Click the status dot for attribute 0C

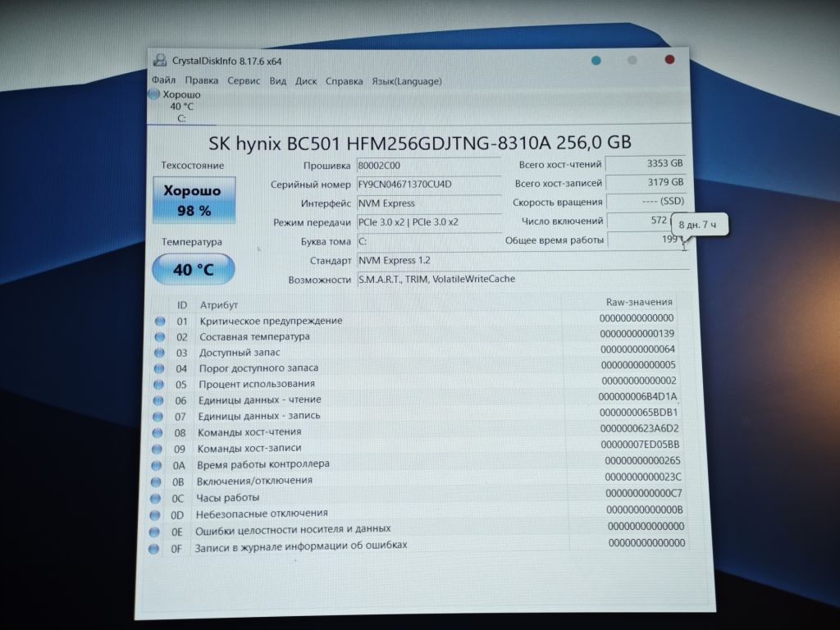coord(155,499)
